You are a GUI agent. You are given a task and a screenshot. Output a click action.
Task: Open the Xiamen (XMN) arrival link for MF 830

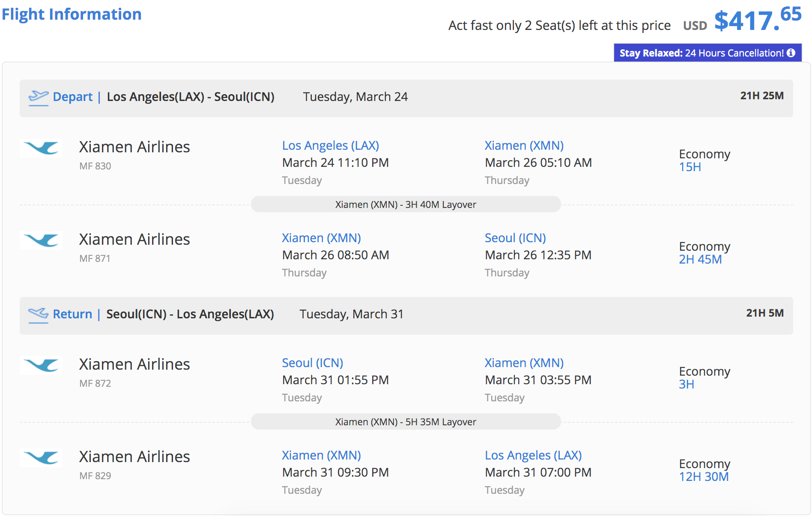point(524,145)
